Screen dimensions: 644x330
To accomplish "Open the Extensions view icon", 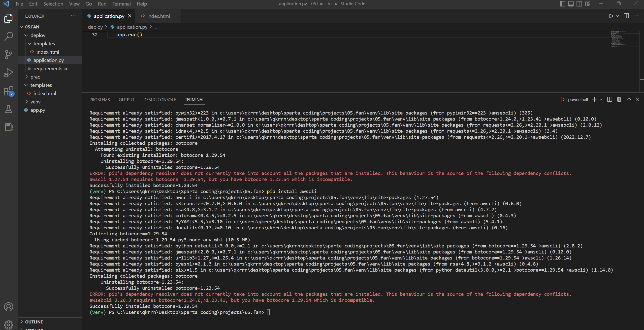I will point(9,91).
